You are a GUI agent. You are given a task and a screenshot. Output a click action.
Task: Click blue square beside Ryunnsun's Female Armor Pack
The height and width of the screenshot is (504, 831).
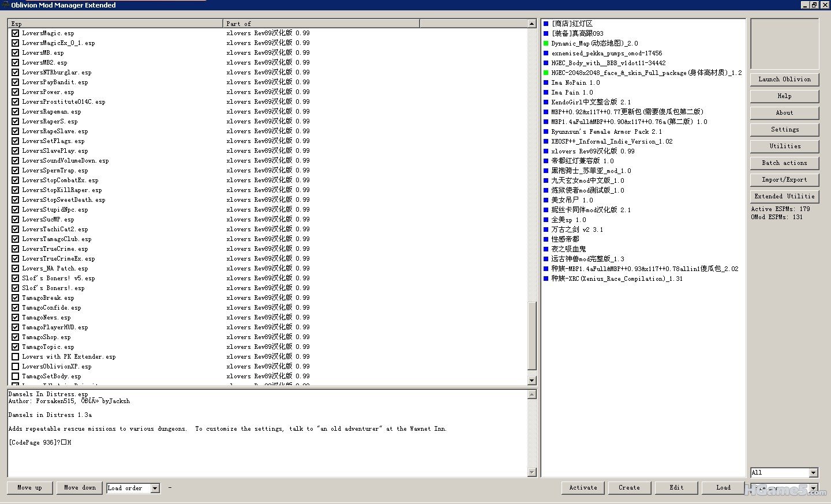(546, 131)
